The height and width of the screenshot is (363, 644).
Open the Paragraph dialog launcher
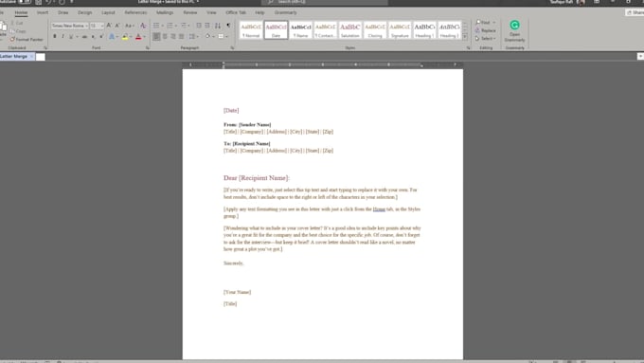point(232,48)
